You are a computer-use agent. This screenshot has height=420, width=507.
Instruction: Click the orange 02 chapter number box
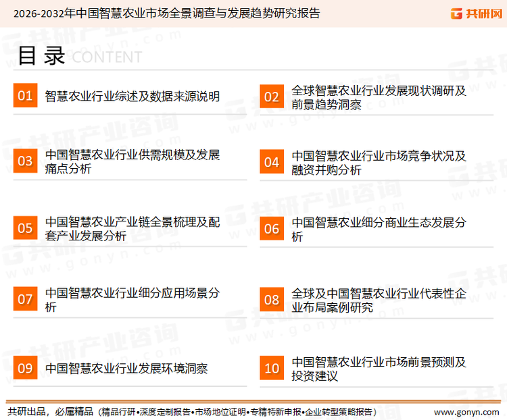pyautogui.click(x=272, y=97)
